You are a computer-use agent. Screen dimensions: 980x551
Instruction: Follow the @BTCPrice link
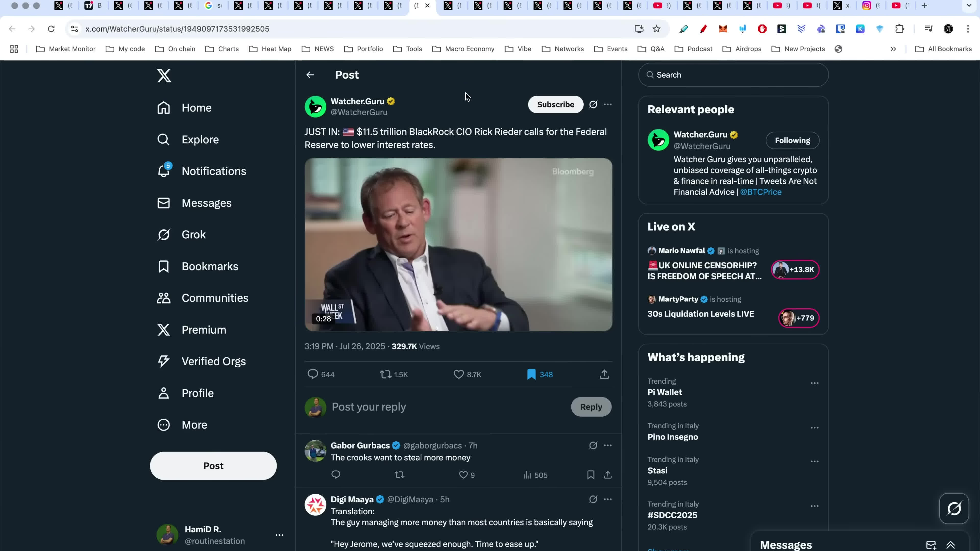761,192
